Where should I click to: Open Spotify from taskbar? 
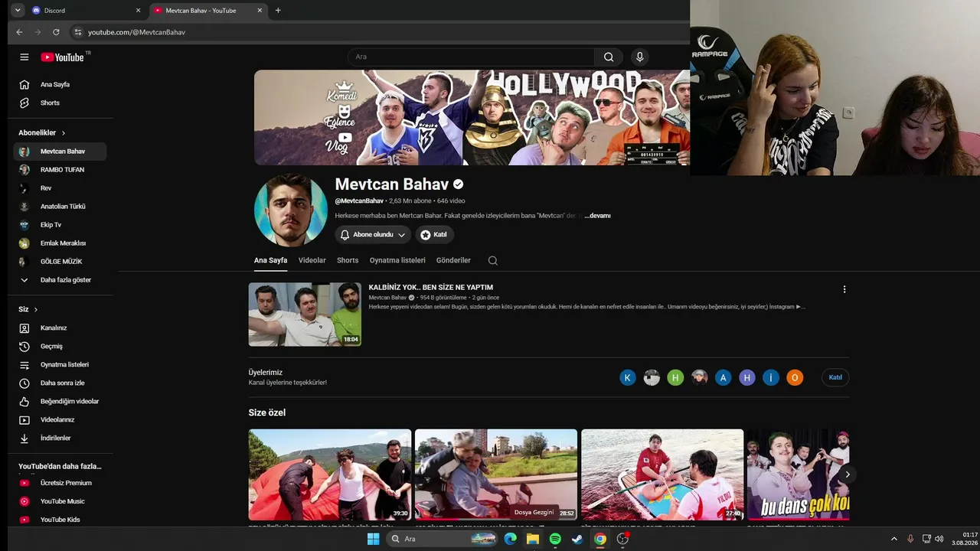click(555, 539)
